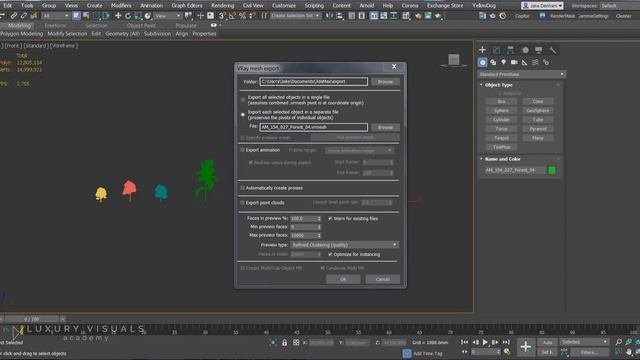640x360 pixels.
Task: Click the Zoom viewport navigation icon
Action: (619, 342)
